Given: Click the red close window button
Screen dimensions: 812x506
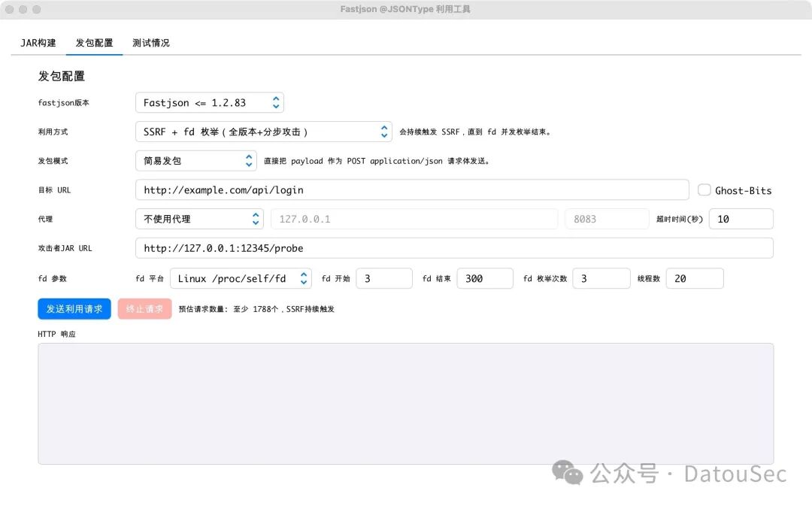Looking at the screenshot, I should (9, 9).
